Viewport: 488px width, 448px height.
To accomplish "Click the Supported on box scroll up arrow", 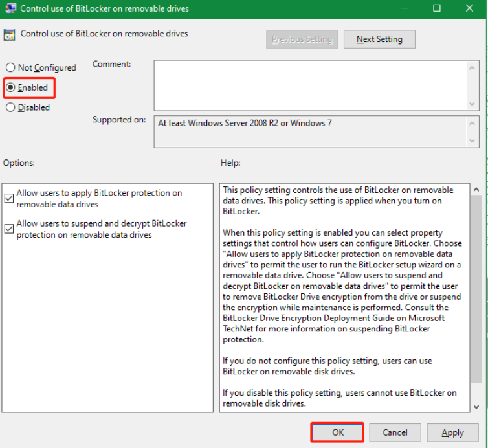I will pyautogui.click(x=472, y=123).
